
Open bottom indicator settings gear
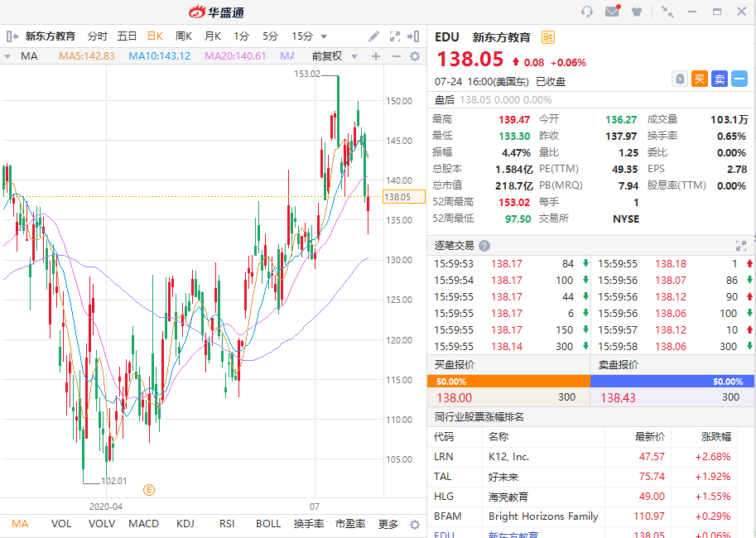(415, 525)
